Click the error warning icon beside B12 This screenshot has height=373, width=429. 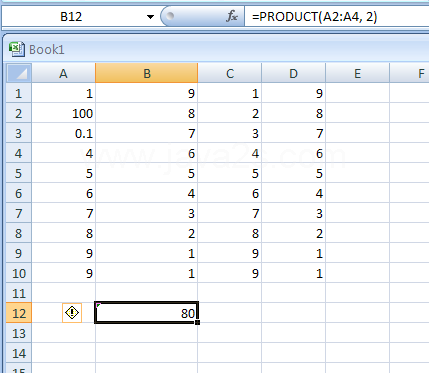tap(72, 313)
